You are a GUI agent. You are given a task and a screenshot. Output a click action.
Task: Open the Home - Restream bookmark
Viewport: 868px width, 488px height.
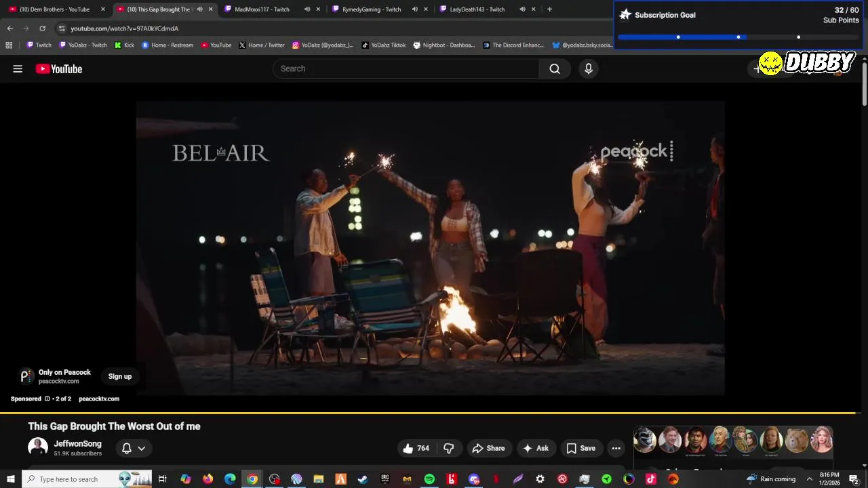pos(167,45)
